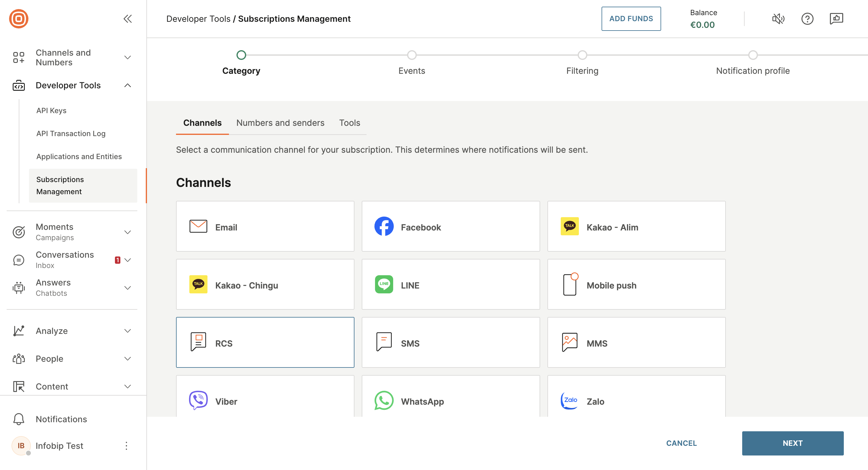Image resolution: width=868 pixels, height=470 pixels.
Task: Click the Kakao - Chingu talk icon
Action: coord(198,284)
